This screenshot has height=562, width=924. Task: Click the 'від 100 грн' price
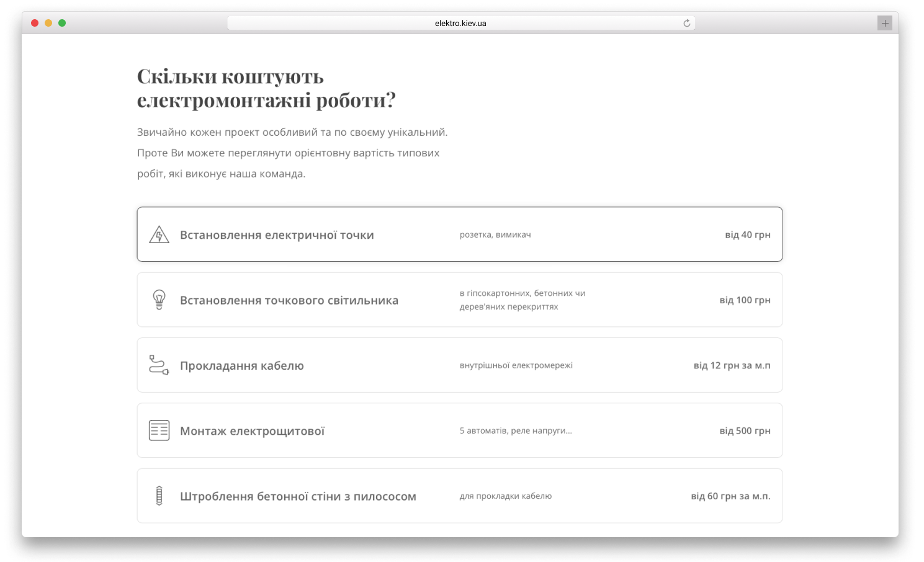click(745, 300)
